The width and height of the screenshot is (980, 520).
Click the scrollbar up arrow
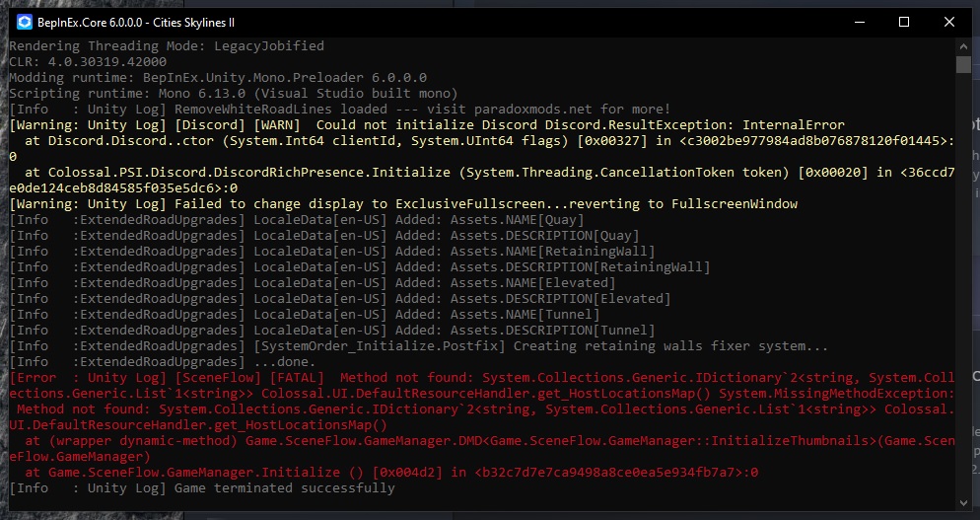963,45
